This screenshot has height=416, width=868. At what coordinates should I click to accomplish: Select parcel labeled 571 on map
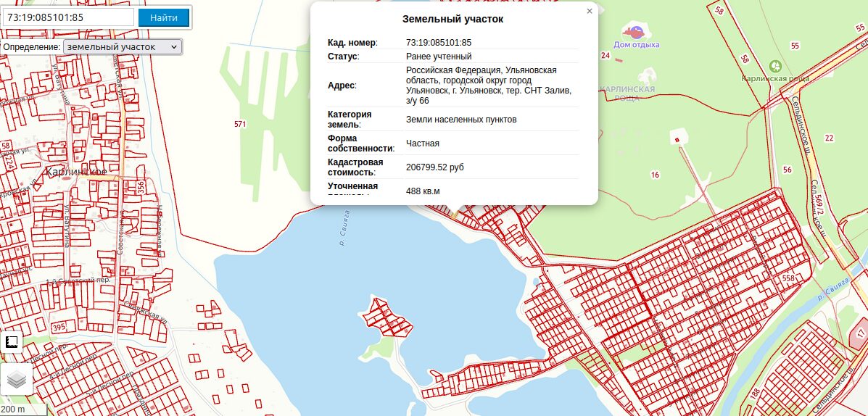point(240,124)
